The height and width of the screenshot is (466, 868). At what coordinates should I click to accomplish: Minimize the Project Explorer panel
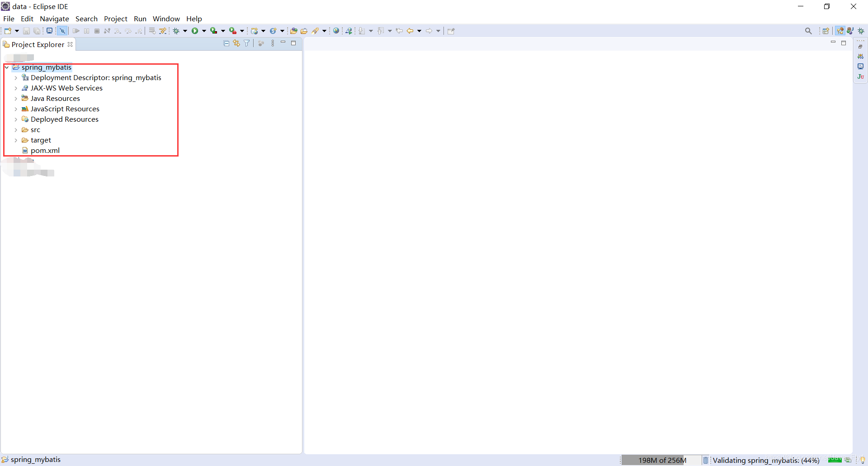283,43
